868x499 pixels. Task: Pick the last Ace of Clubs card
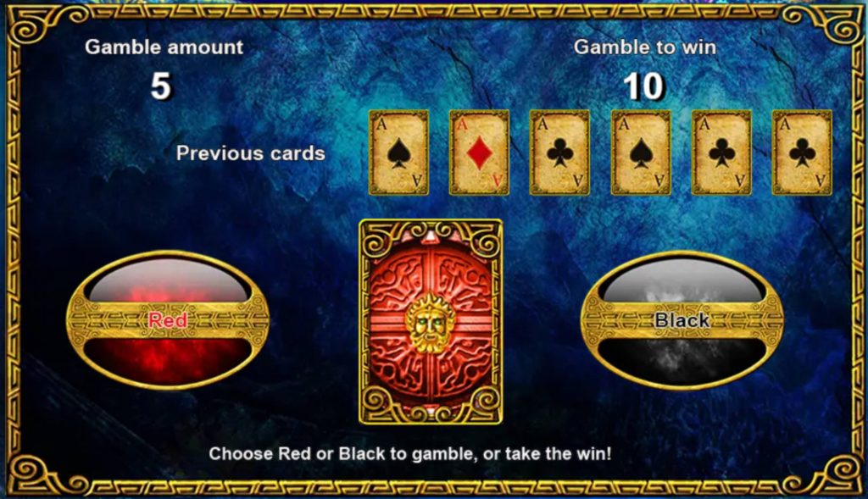(x=802, y=152)
